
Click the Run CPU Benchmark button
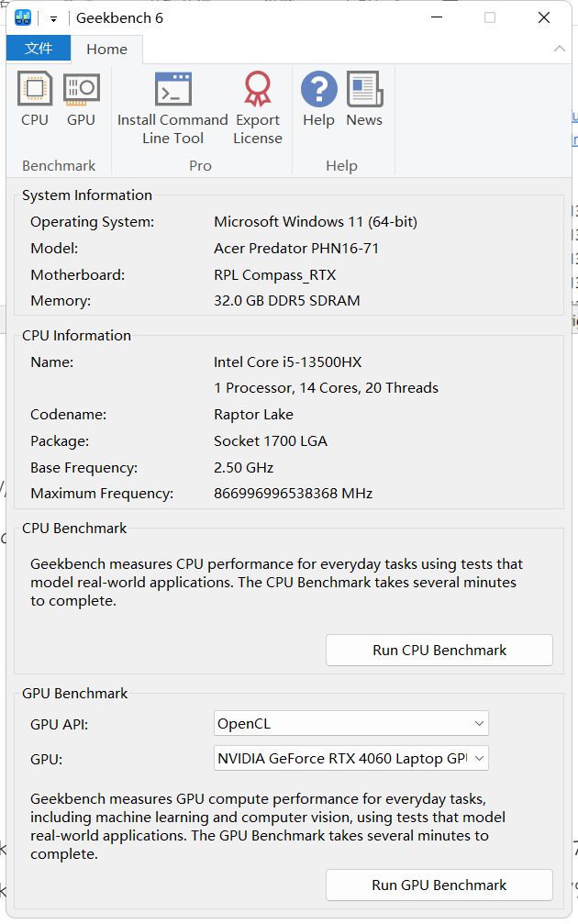439,650
